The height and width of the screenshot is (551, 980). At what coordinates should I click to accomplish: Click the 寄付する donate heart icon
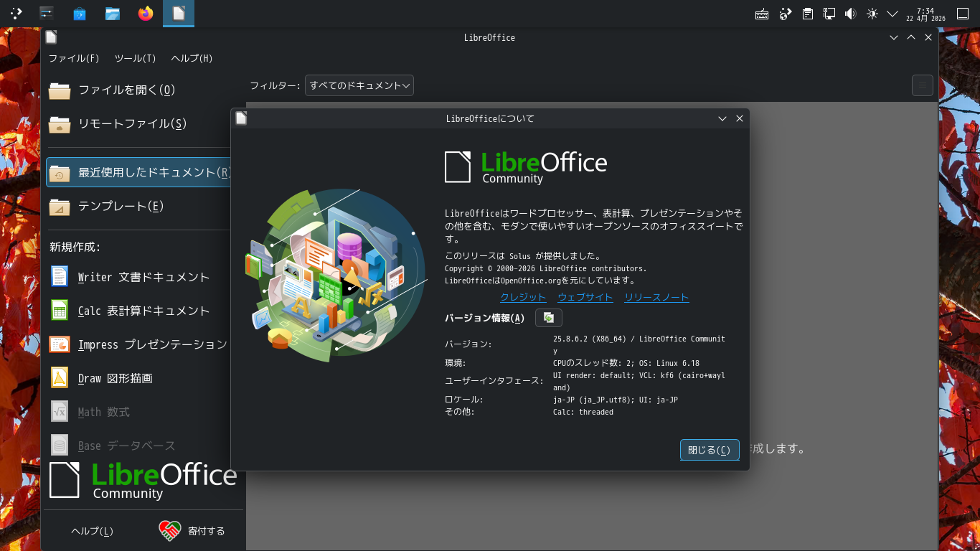170,531
